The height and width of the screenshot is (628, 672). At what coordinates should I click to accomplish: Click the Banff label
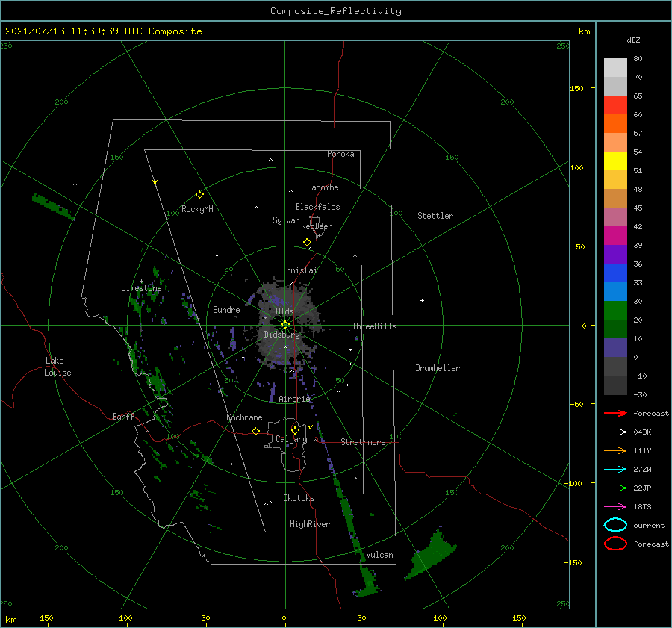[123, 416]
